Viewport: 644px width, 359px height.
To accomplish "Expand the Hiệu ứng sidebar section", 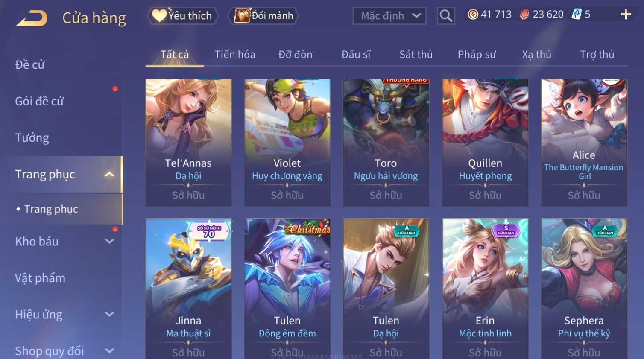I will (110, 314).
